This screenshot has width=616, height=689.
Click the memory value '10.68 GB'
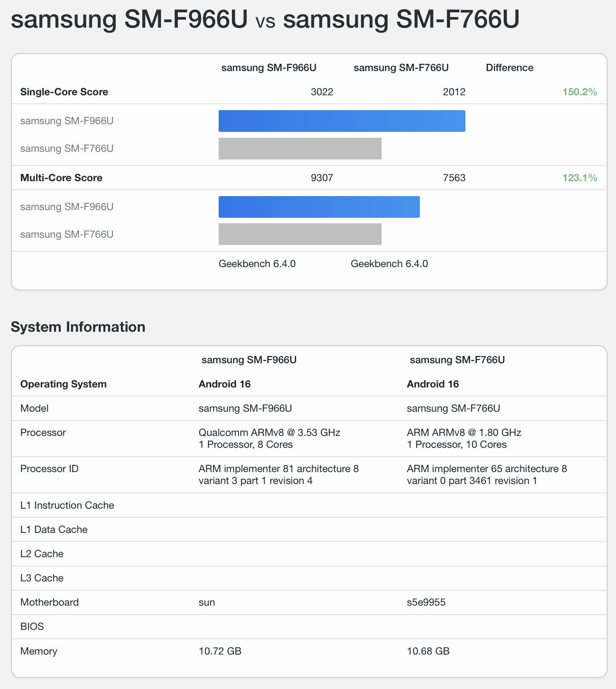point(428,651)
